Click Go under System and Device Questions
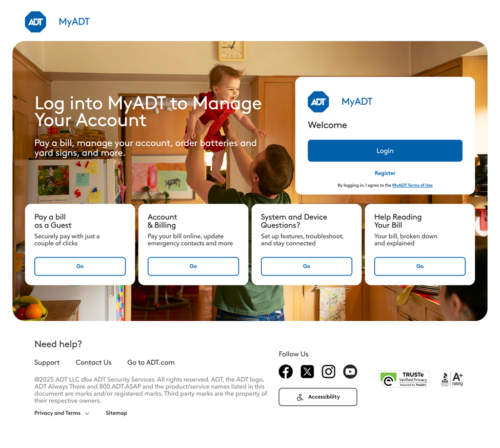 pyautogui.click(x=307, y=266)
